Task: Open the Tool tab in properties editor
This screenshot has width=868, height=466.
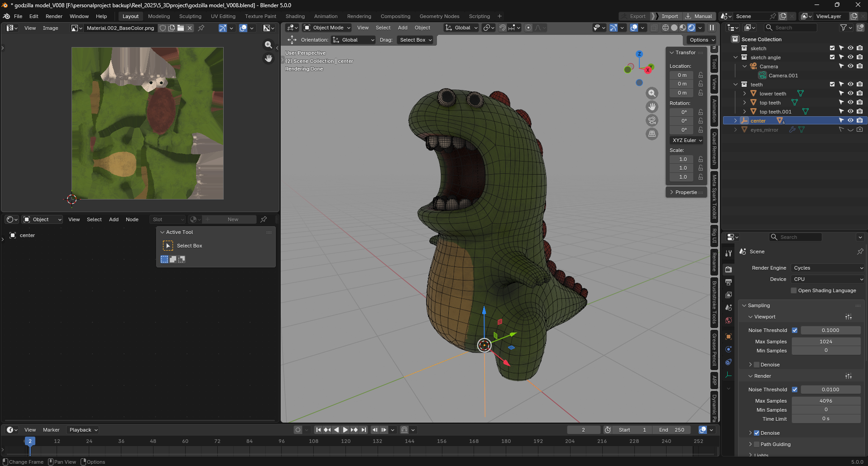Action: [x=729, y=253]
